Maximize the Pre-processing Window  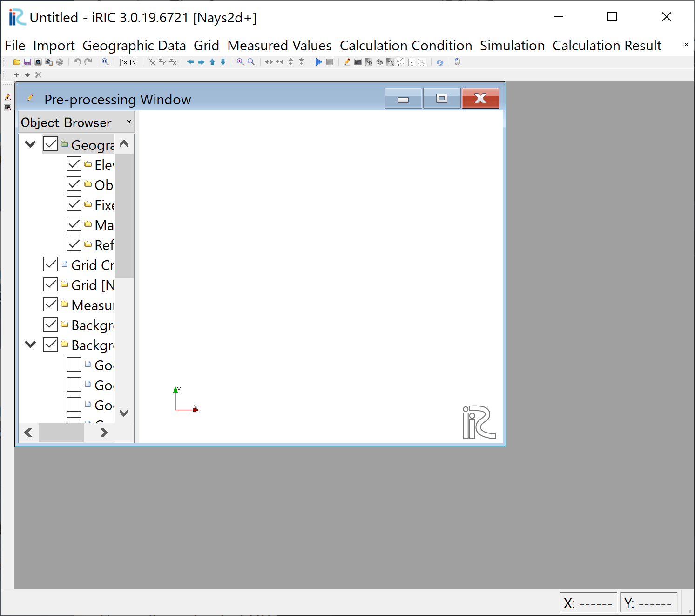click(442, 99)
